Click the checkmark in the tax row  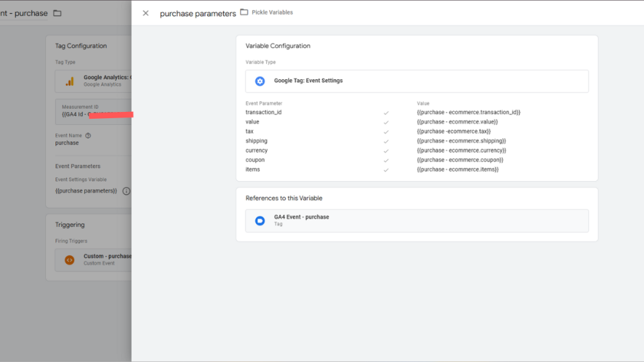click(x=386, y=132)
